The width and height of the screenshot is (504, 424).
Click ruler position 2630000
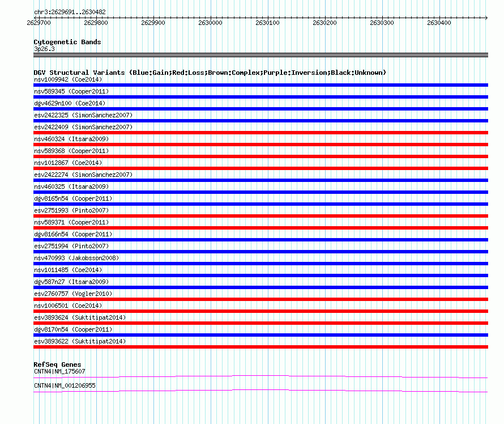210,23
